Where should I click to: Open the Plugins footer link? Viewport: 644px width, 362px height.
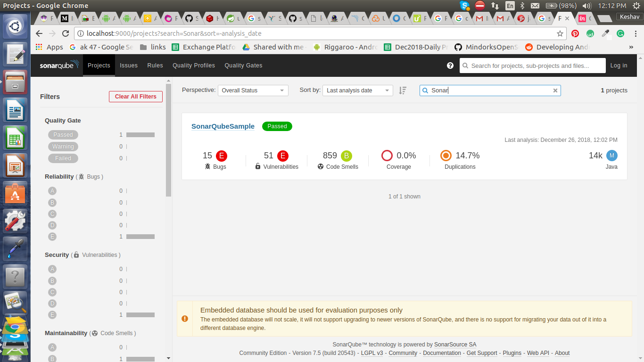pos(512,353)
